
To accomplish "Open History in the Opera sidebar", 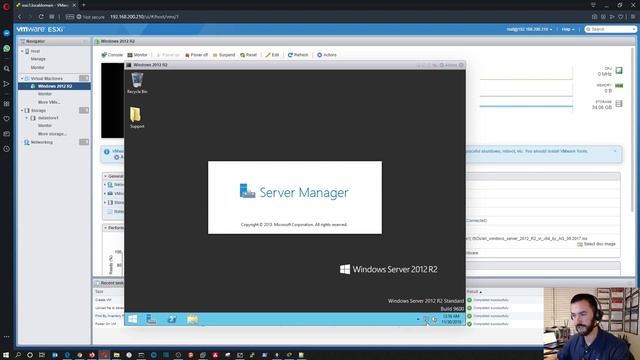I will 7,149.
